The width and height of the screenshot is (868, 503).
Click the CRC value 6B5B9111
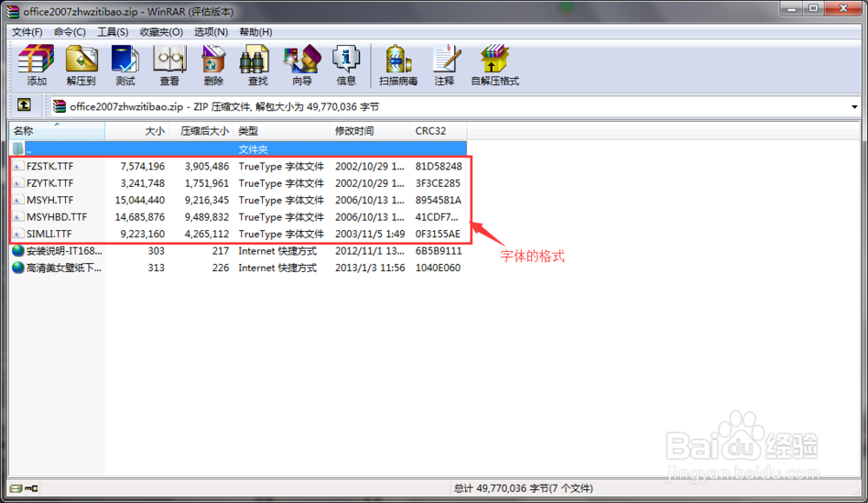pyautogui.click(x=438, y=251)
